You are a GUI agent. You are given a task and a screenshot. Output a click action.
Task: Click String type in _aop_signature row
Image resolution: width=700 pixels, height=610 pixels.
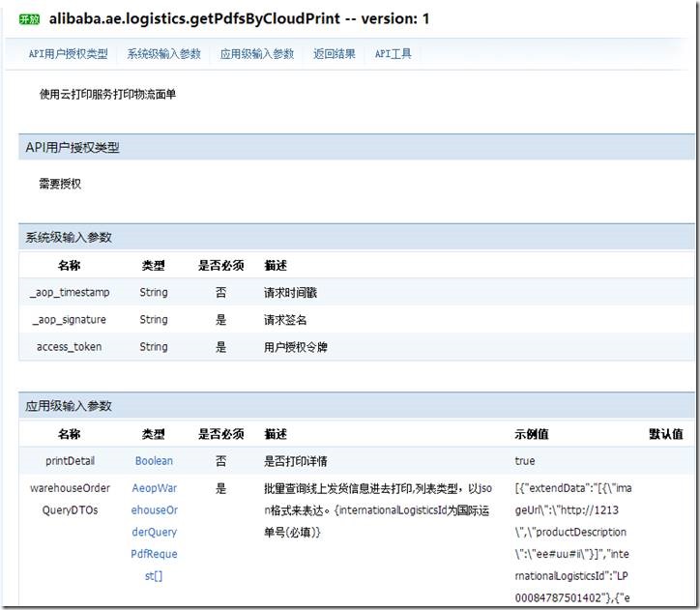[x=154, y=320]
